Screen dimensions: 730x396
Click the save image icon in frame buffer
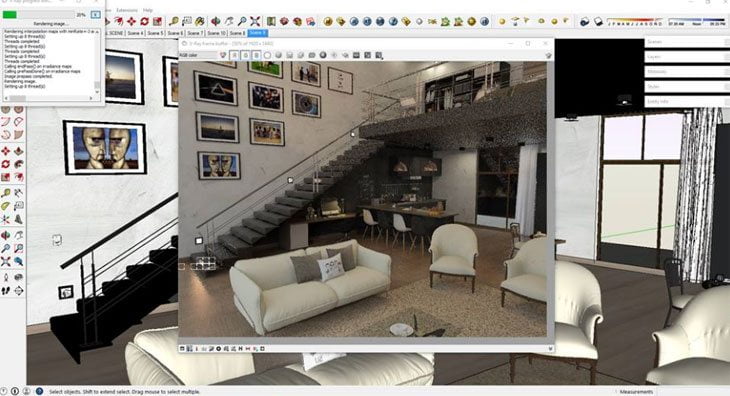(290, 55)
